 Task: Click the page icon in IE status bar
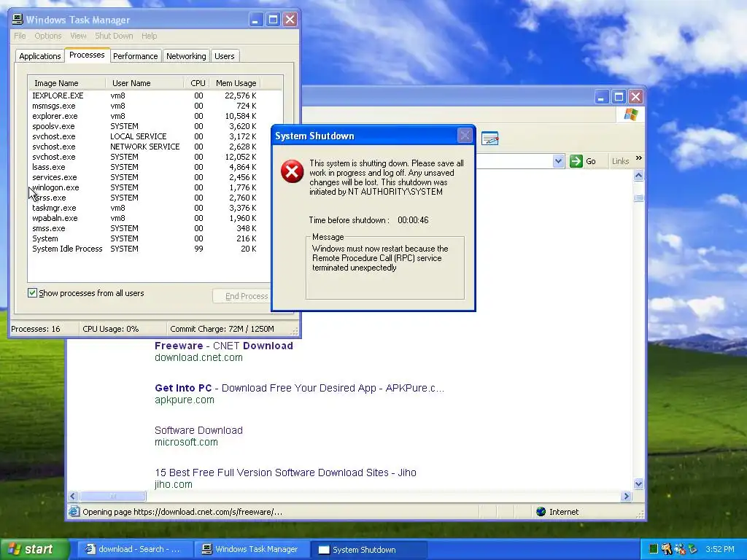coord(74,511)
